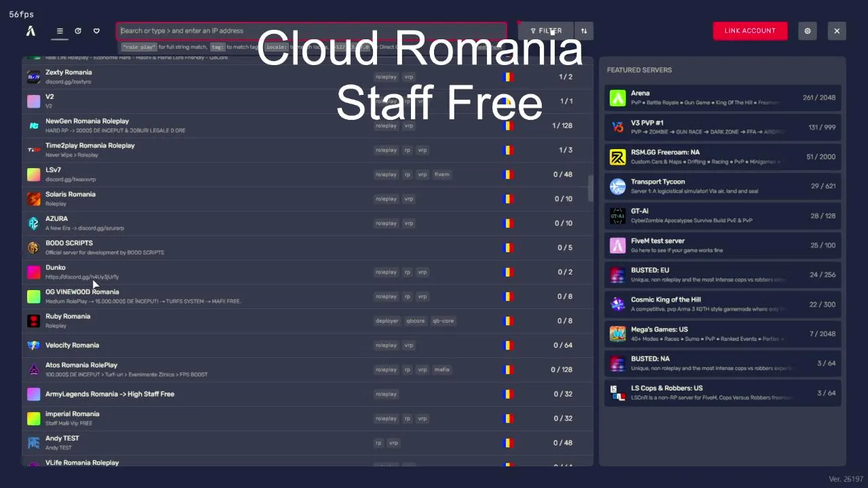Open 'Velocity Romania' server name
The width and height of the screenshot is (868, 488).
pos(72,345)
